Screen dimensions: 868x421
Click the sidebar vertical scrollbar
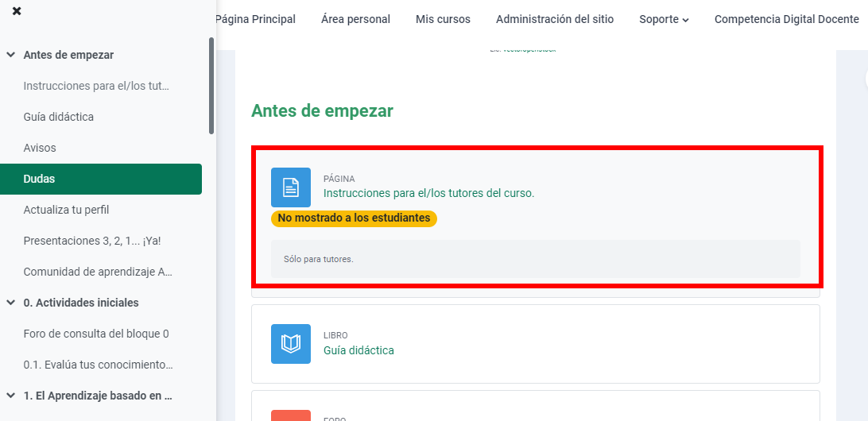[x=211, y=86]
